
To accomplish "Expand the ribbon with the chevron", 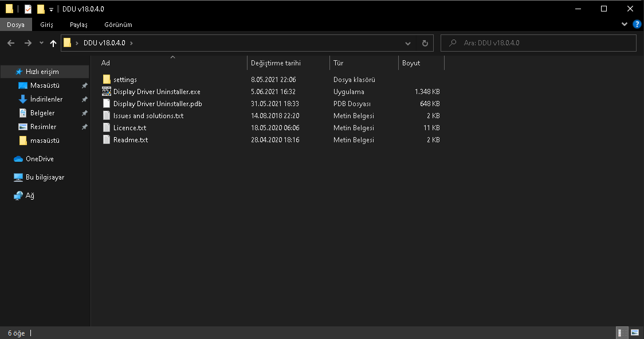I will point(625,25).
